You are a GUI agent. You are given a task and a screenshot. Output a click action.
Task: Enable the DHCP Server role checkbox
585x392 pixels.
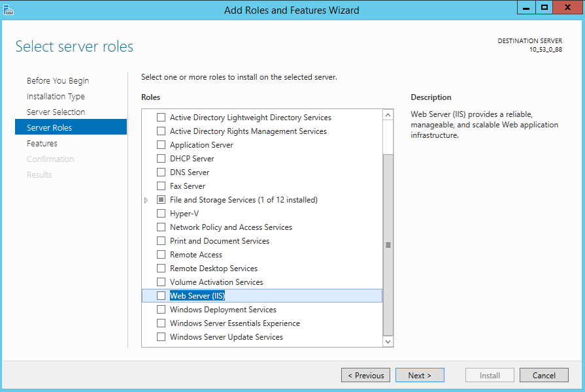[161, 159]
